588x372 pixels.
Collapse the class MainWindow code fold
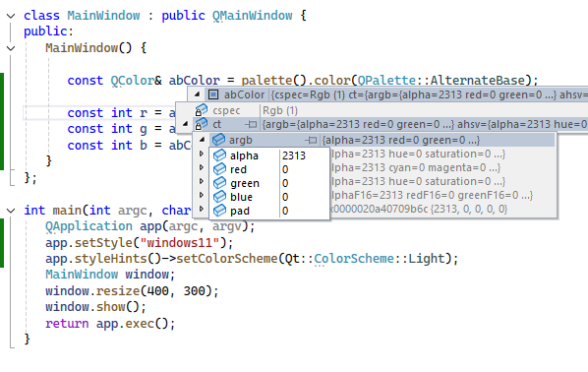[x=11, y=16]
